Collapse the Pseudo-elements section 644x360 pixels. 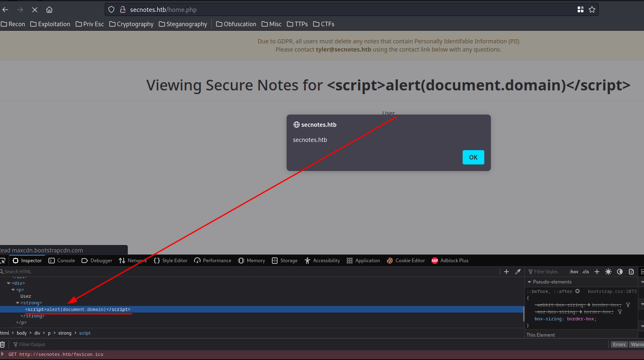coord(529,282)
